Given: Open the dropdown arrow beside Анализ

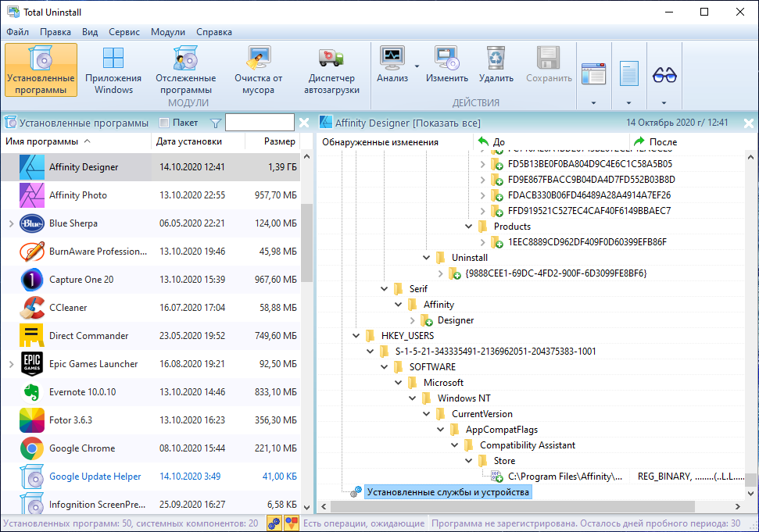Looking at the screenshot, I should [417, 66].
